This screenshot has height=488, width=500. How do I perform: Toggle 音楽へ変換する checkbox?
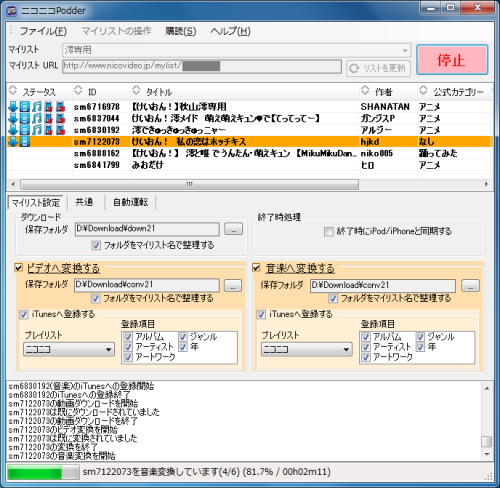click(256, 267)
